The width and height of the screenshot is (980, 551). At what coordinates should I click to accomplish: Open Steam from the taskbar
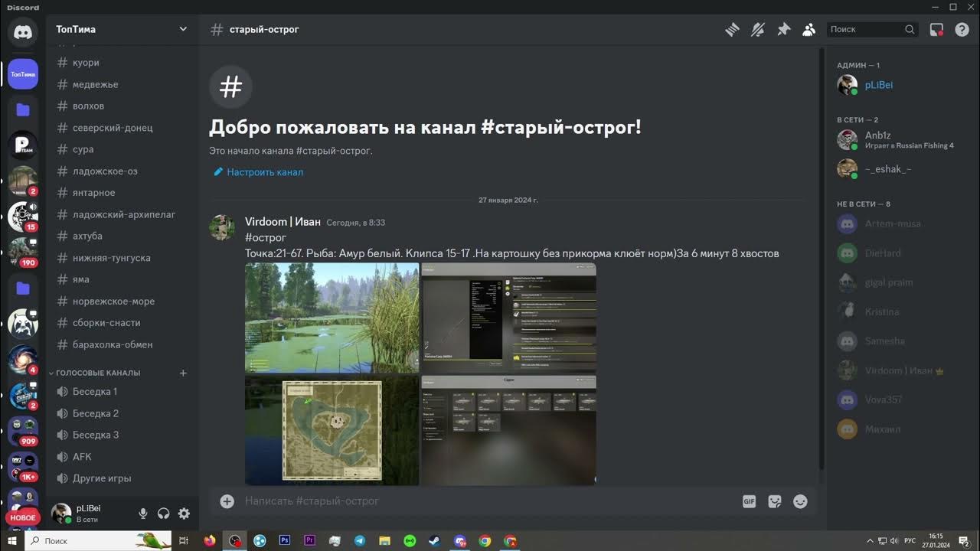[435, 540]
